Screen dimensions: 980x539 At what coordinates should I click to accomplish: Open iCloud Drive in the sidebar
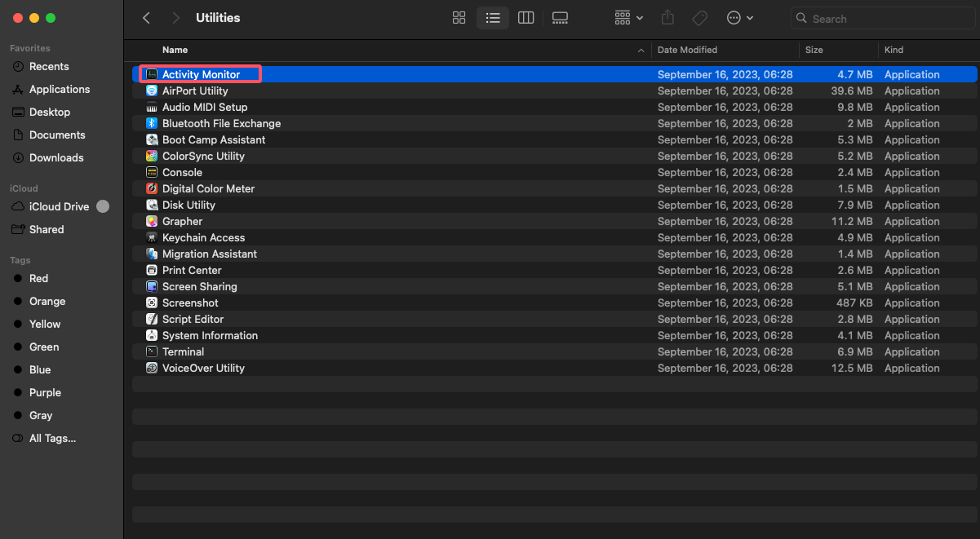[x=59, y=206]
